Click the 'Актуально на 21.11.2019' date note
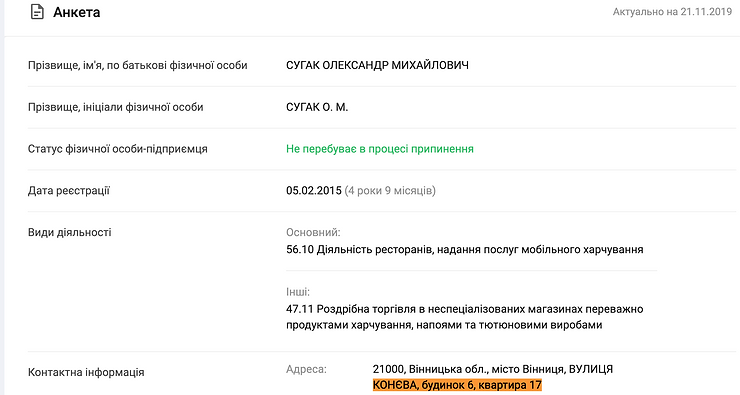The height and width of the screenshot is (395, 740). click(x=672, y=12)
